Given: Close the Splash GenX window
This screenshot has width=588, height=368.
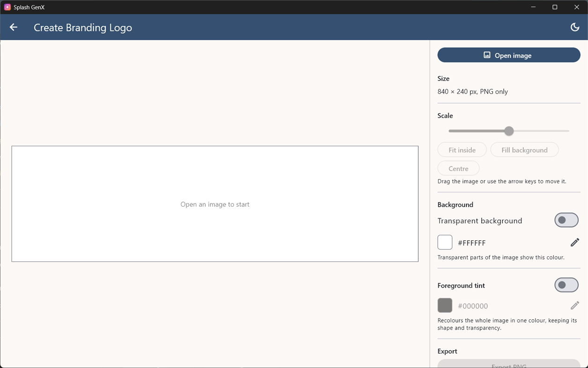Looking at the screenshot, I should tap(577, 7).
